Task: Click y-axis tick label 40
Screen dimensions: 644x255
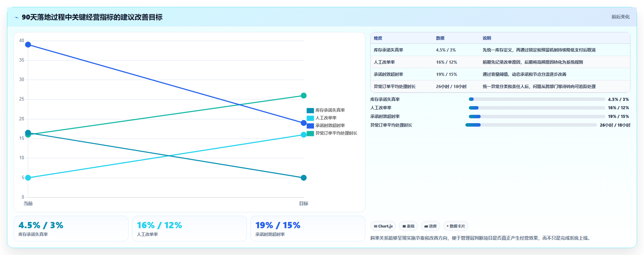Action: (22, 41)
